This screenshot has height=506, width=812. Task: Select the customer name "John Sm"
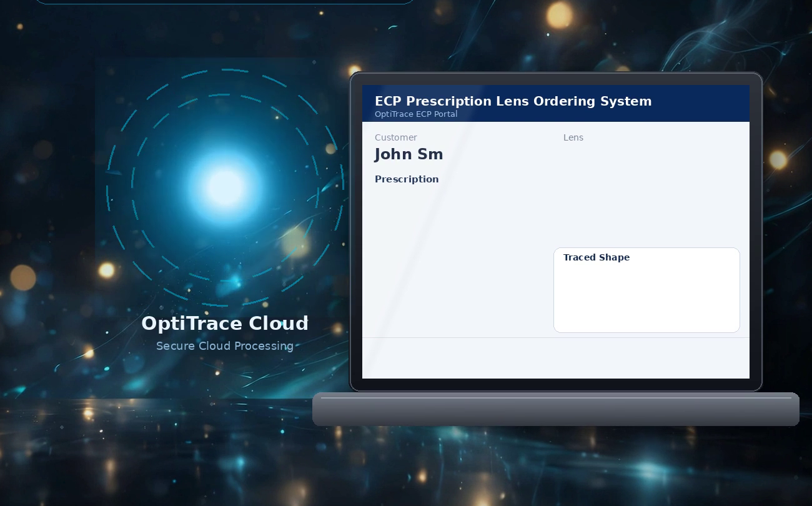click(409, 154)
